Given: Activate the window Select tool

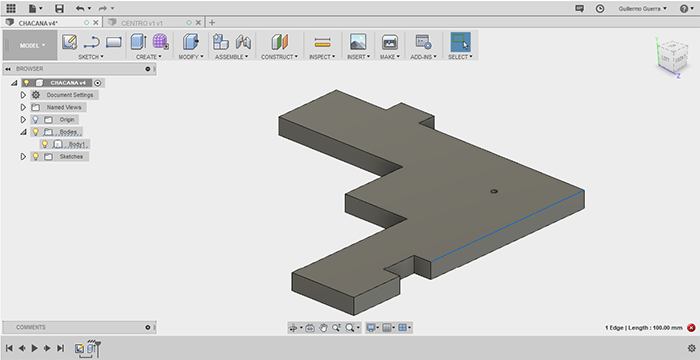Looking at the screenshot, I should (460, 42).
